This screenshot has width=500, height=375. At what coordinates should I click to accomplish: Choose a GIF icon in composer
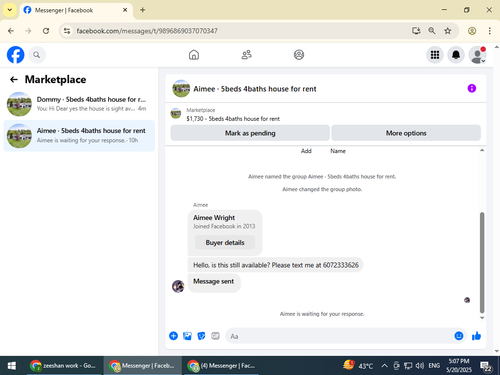coord(215,336)
